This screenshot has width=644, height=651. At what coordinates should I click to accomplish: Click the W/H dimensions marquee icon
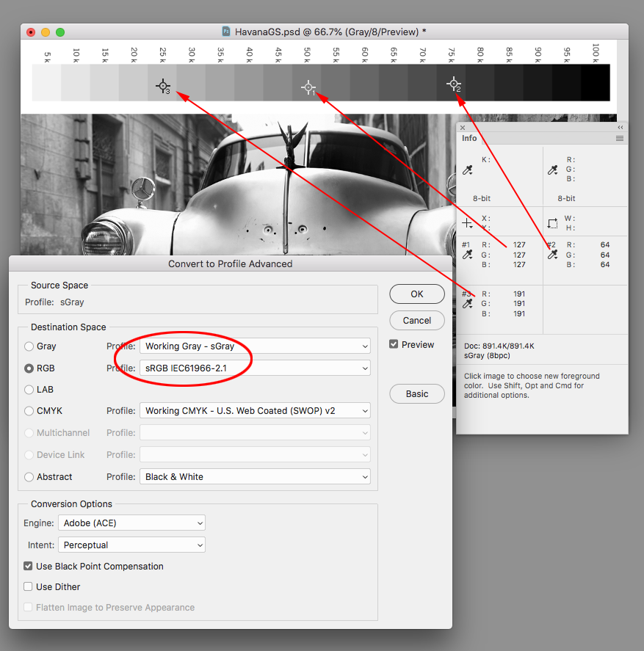click(x=552, y=222)
